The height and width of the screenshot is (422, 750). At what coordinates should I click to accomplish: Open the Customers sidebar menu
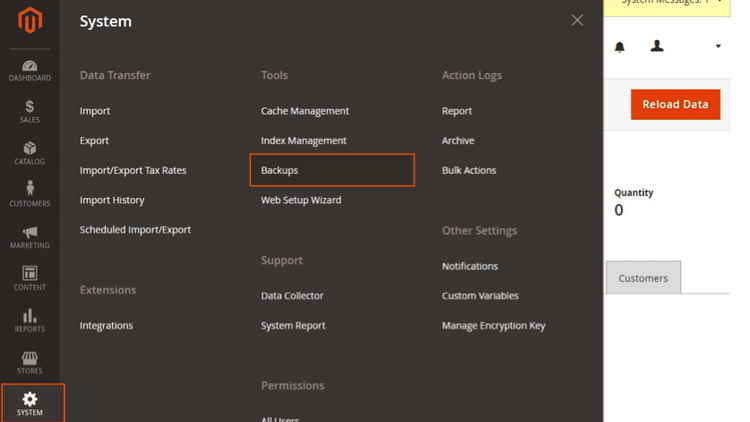click(x=30, y=194)
